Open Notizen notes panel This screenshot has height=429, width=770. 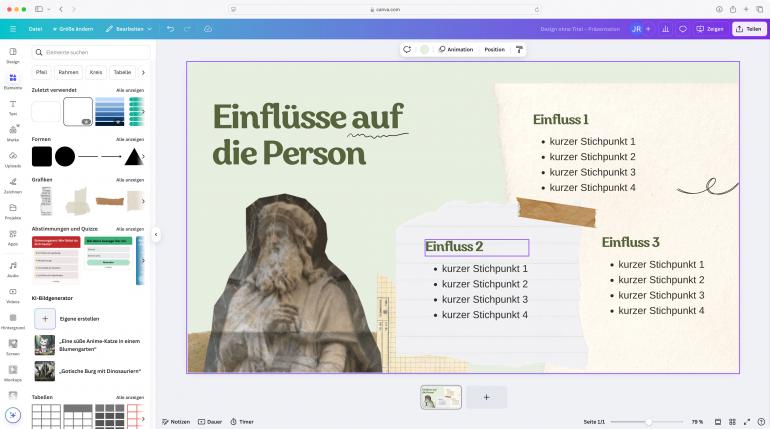[x=176, y=422]
